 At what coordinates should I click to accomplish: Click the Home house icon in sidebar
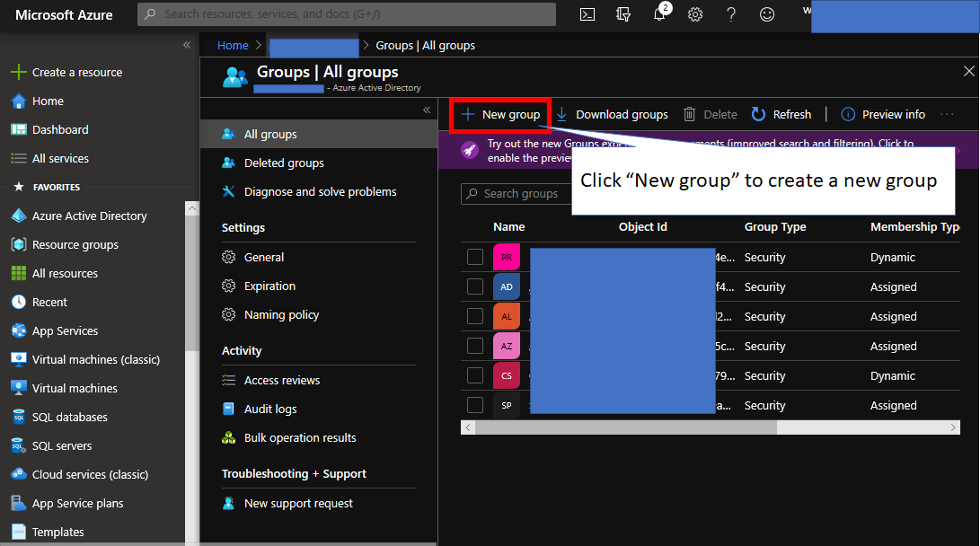tap(19, 101)
